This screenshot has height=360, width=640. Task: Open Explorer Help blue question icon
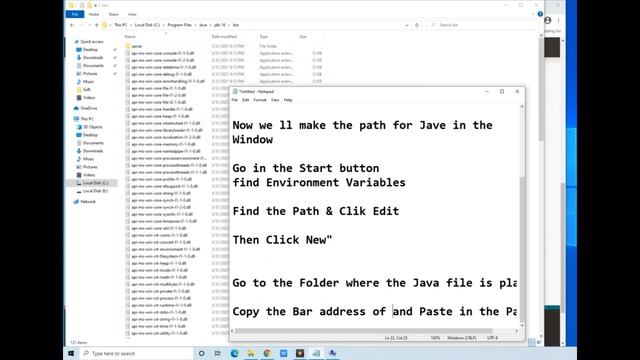540,14
